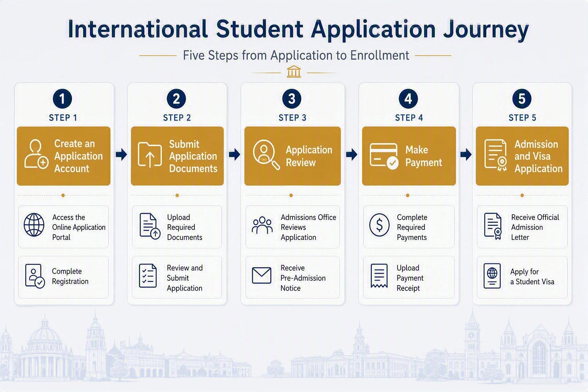Click the dollar coin icon for Required Payments
Viewport: 588px width, 392px height.
[379, 225]
